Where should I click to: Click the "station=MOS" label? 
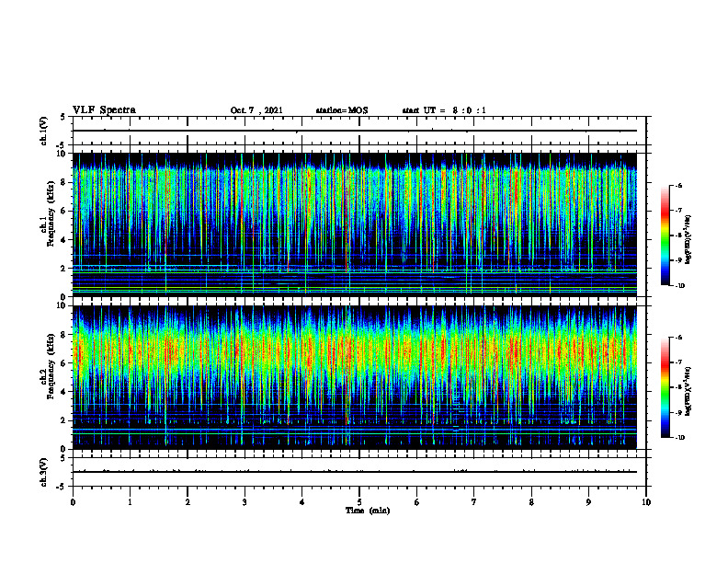(x=342, y=110)
